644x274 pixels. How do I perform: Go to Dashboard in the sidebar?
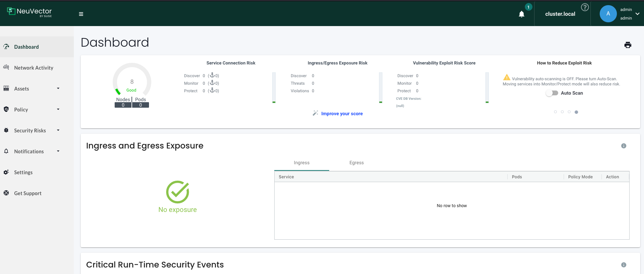(x=37, y=47)
